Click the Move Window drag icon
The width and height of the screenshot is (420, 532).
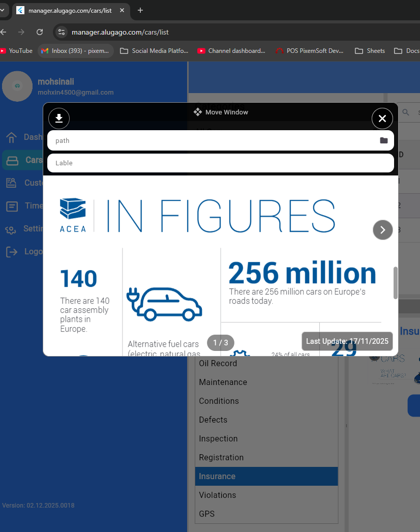tap(198, 112)
